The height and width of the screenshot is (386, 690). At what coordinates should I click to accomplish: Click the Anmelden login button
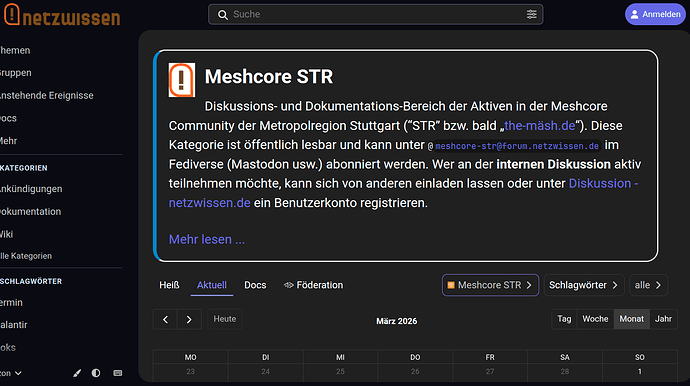655,15
